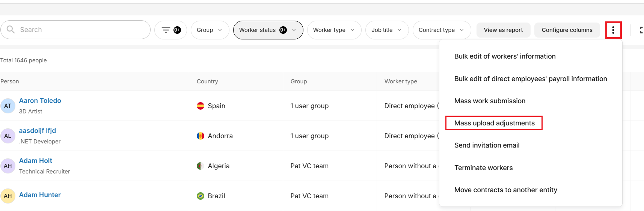Screen dimensions: 644x211
Task: Click the Technical Recruiter job title text
Action: (x=44, y=172)
